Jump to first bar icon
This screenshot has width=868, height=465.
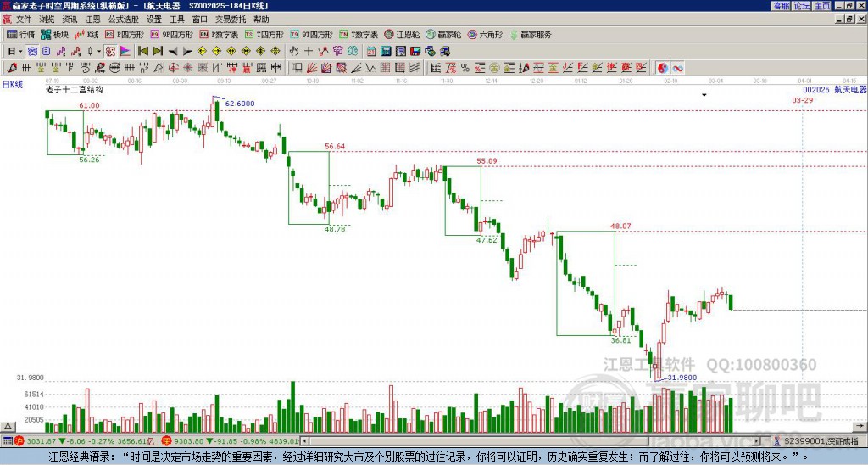pos(143,51)
